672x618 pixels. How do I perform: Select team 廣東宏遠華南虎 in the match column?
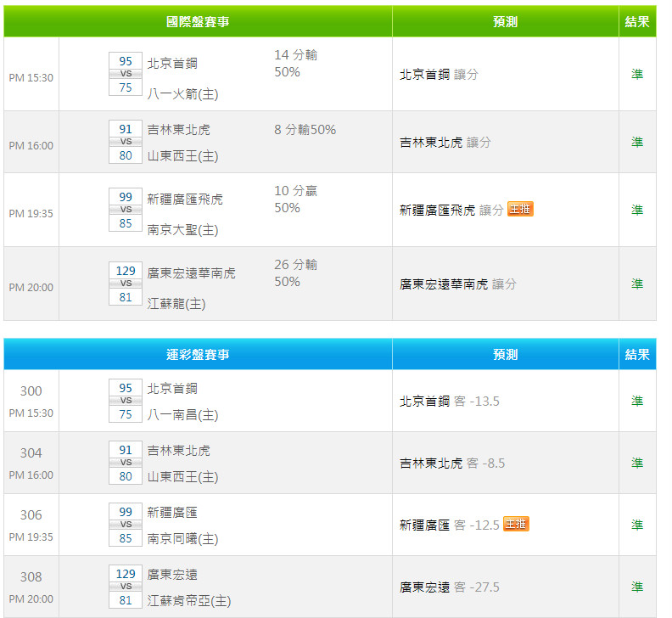click(191, 273)
